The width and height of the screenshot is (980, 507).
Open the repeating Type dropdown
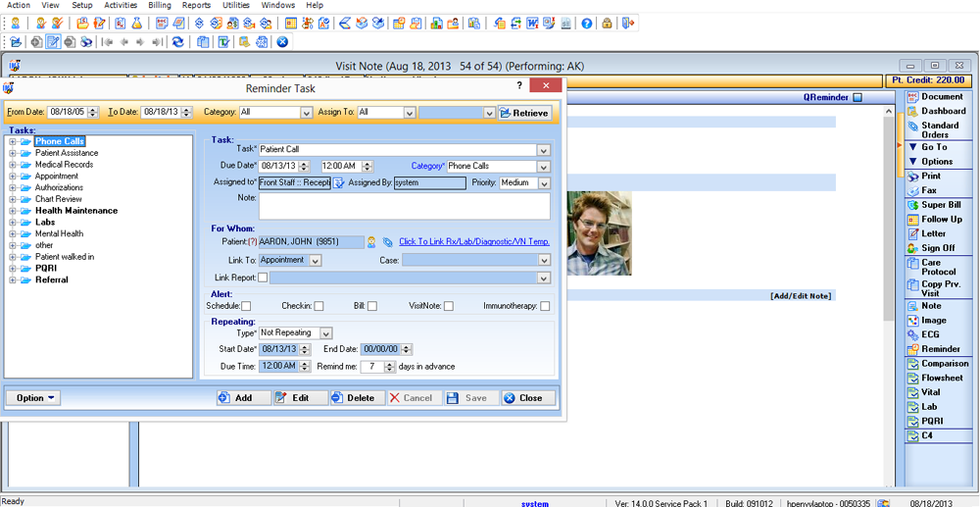(x=326, y=333)
